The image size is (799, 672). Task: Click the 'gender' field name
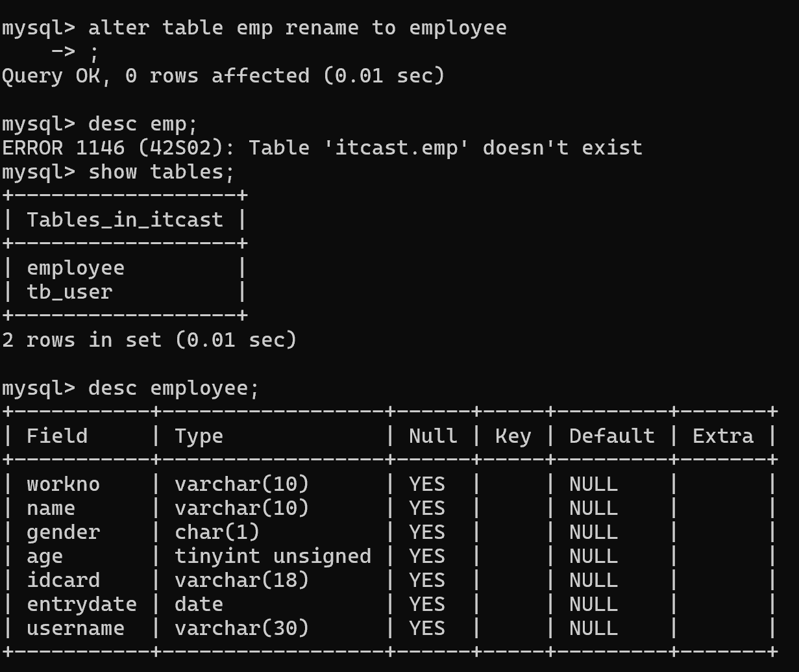(x=63, y=532)
